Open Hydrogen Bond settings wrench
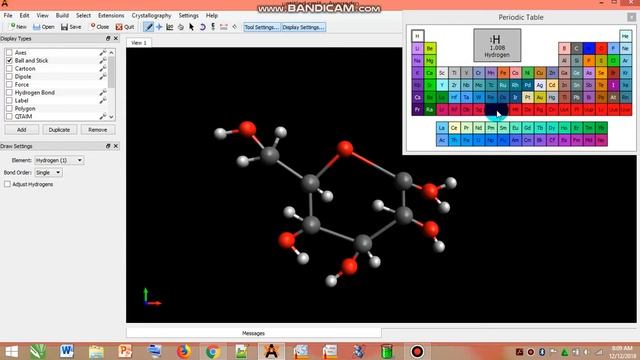This screenshot has height=360, width=640. (x=103, y=93)
